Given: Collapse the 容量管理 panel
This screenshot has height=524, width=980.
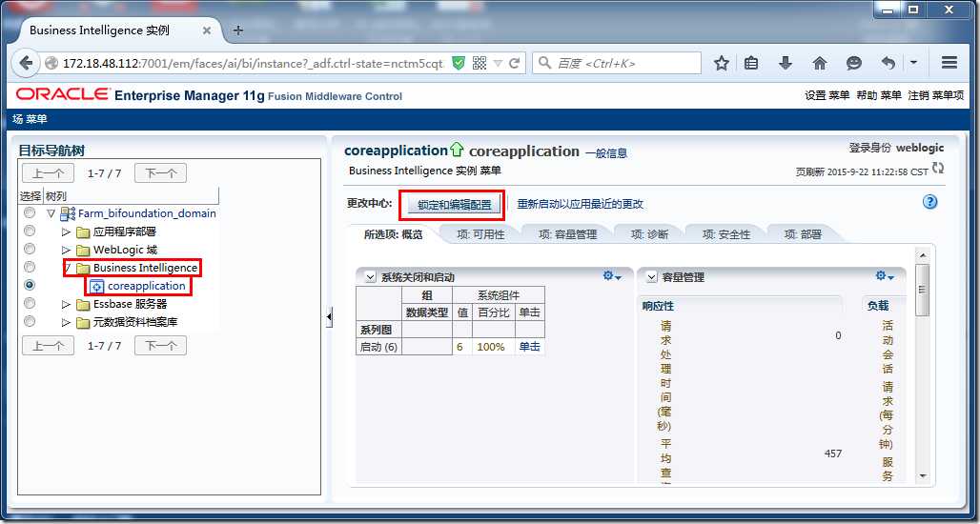Looking at the screenshot, I should [650, 276].
